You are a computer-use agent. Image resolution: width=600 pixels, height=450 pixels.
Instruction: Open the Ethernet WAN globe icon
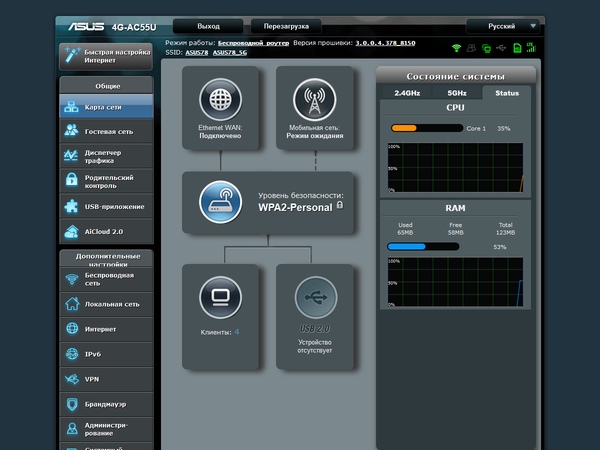tap(220, 99)
